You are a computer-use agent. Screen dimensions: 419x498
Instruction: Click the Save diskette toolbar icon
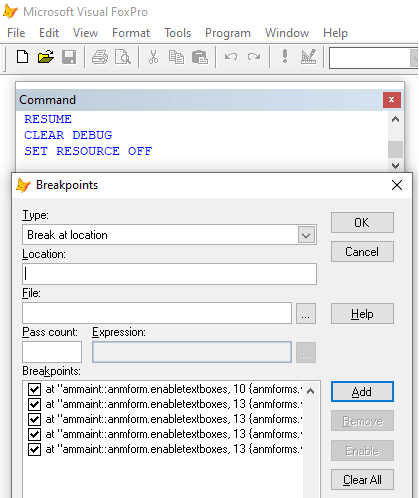69,57
